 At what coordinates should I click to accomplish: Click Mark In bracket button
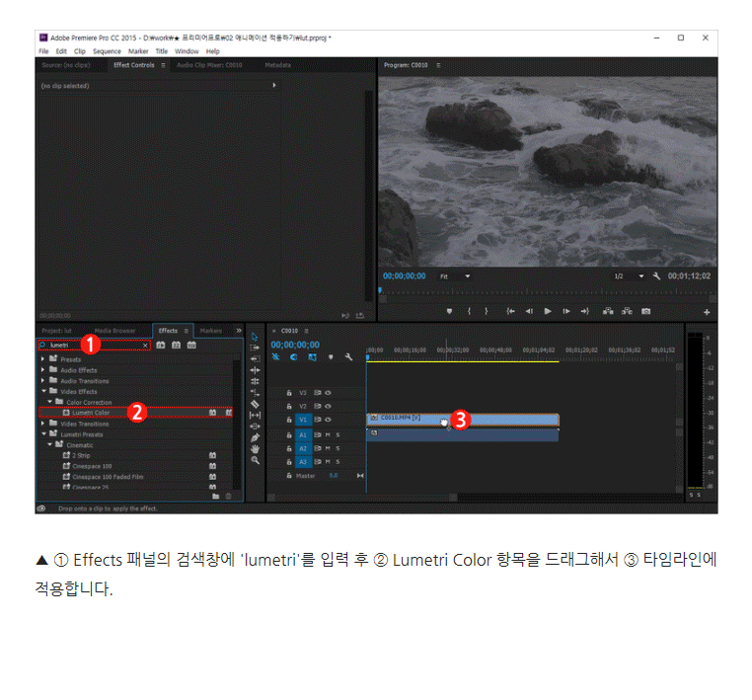point(469,311)
